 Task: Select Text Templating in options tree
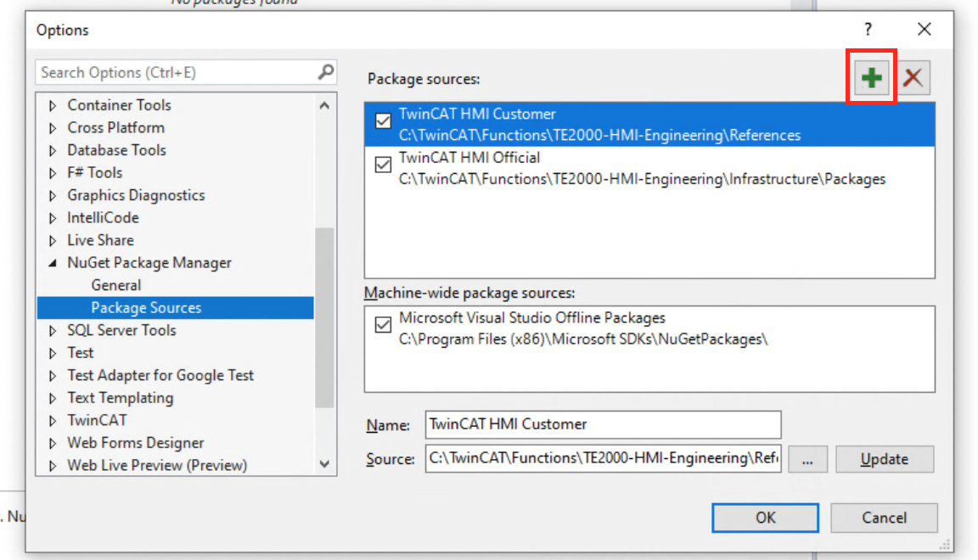point(121,397)
